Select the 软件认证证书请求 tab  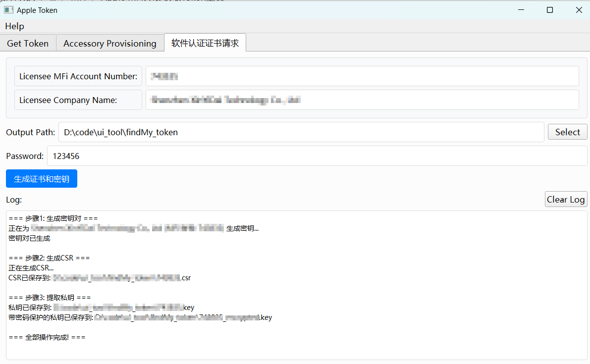point(205,43)
